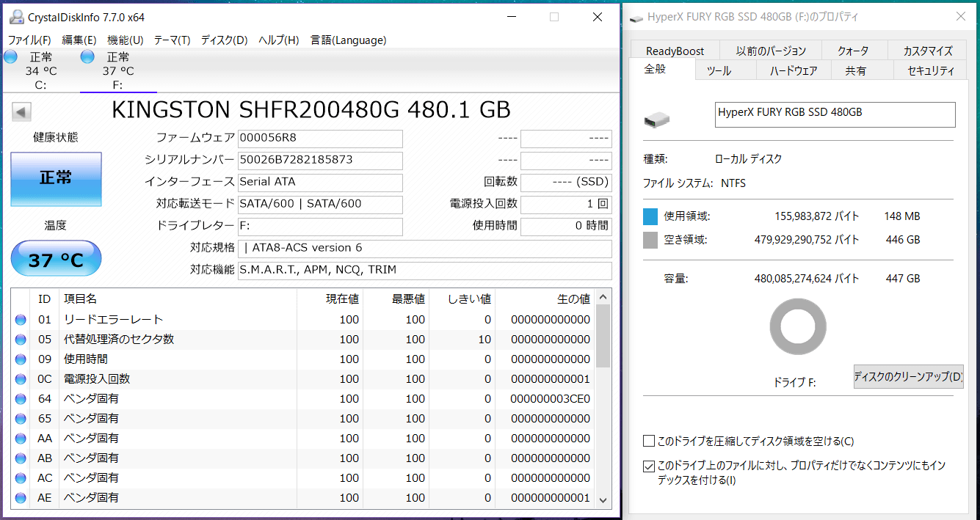Toggle the index file contents checkbox
The height and width of the screenshot is (520, 980).
[648, 466]
